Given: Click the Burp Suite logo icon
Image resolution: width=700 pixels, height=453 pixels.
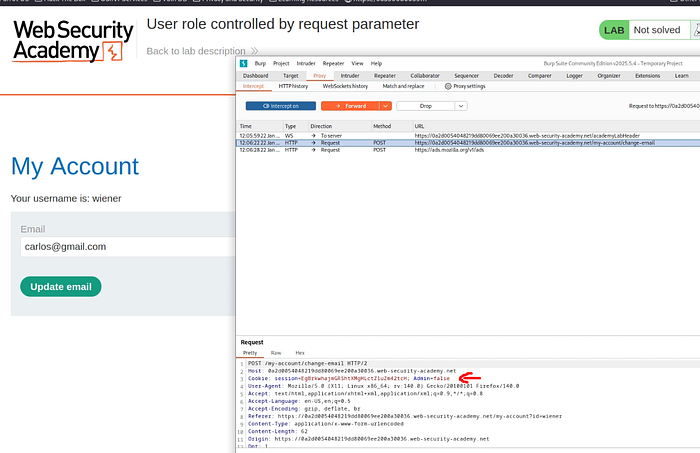Looking at the screenshot, I should pyautogui.click(x=243, y=63).
